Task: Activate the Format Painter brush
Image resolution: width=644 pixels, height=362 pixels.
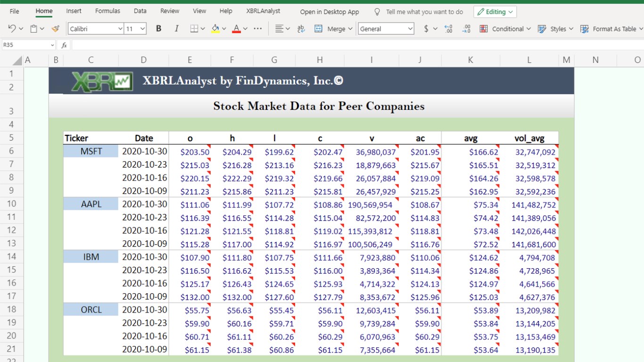Action: (56, 29)
